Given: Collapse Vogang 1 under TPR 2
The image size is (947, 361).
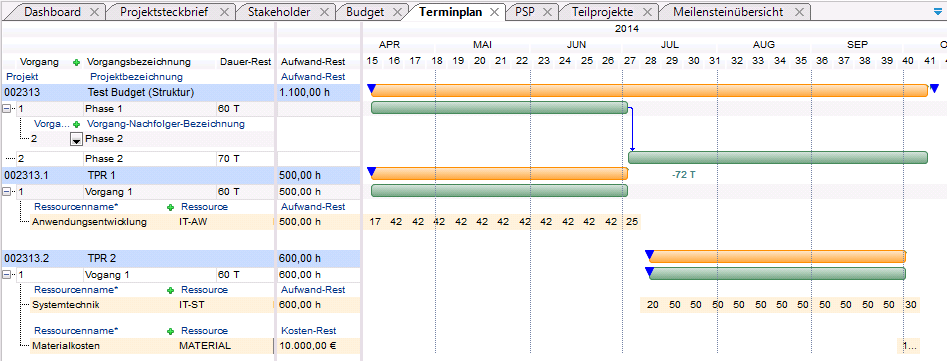Looking at the screenshot, I should click(6, 275).
